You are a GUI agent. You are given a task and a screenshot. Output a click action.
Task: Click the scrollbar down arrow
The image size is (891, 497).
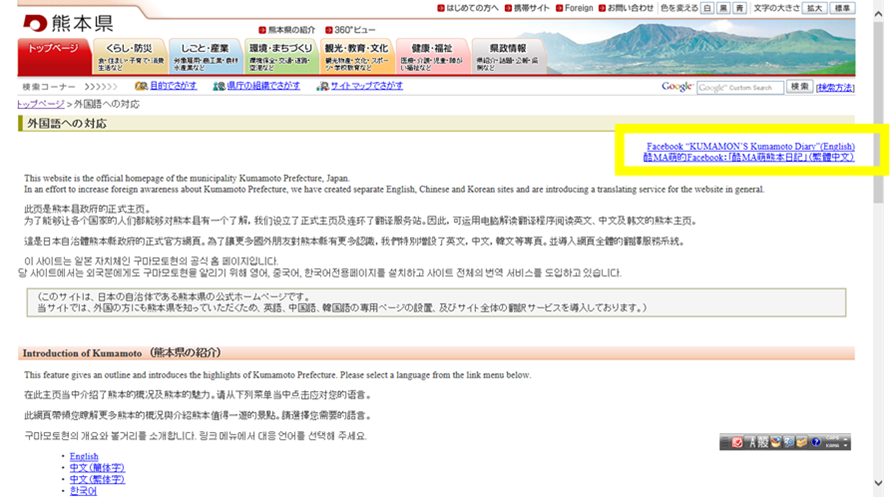[x=881, y=490]
